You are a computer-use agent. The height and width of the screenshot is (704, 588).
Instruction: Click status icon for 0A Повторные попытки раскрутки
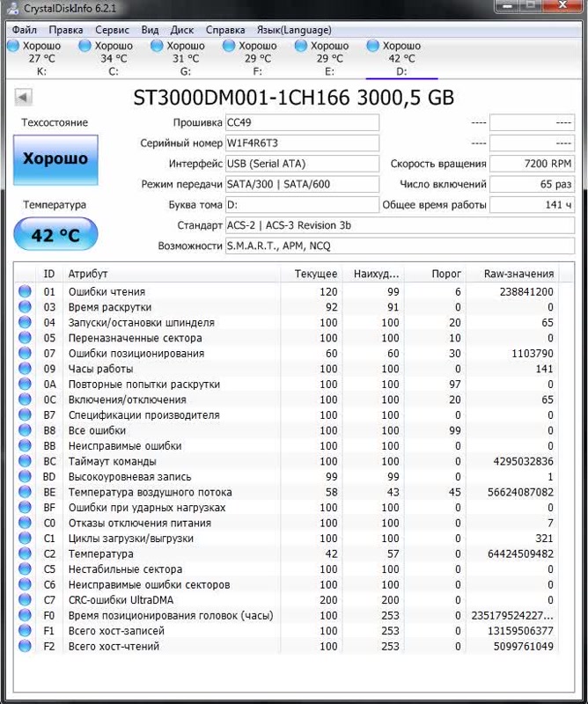coord(26,384)
